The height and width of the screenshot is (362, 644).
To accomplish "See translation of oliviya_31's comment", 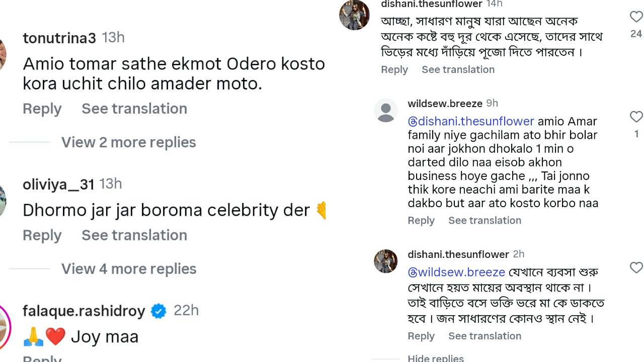I will 134,235.
